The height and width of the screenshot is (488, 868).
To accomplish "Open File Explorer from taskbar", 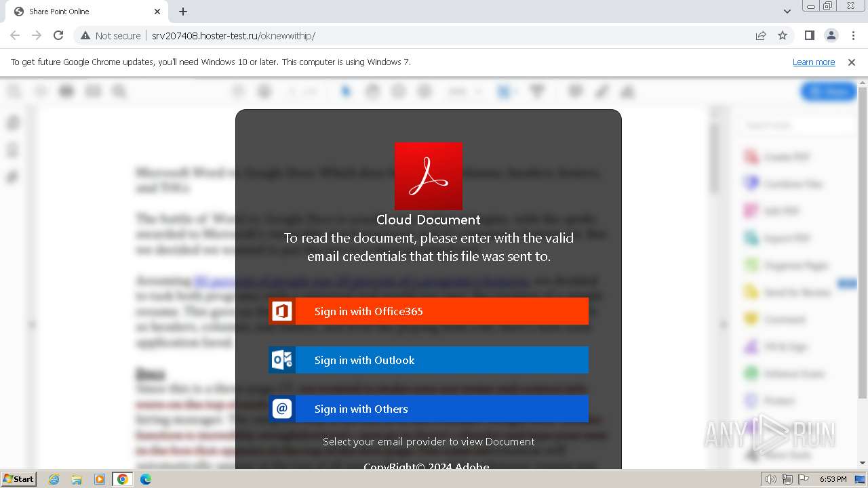I will pos(77,479).
